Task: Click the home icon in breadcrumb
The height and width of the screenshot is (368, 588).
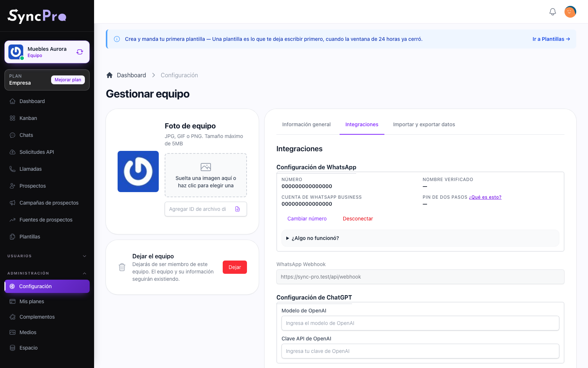Action: [x=110, y=75]
